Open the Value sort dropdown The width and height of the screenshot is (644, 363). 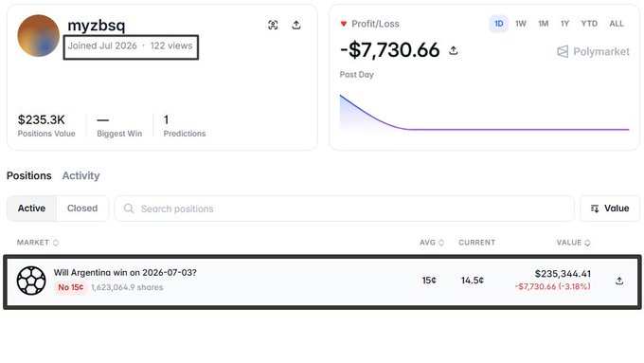pyautogui.click(x=610, y=209)
